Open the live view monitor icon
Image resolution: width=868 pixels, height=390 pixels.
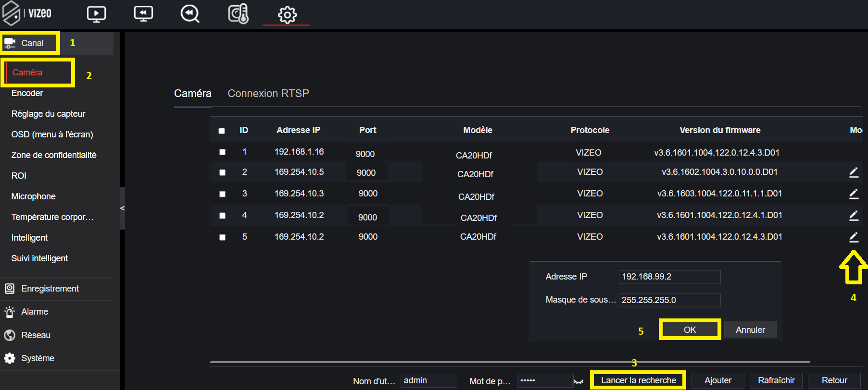[x=96, y=14]
